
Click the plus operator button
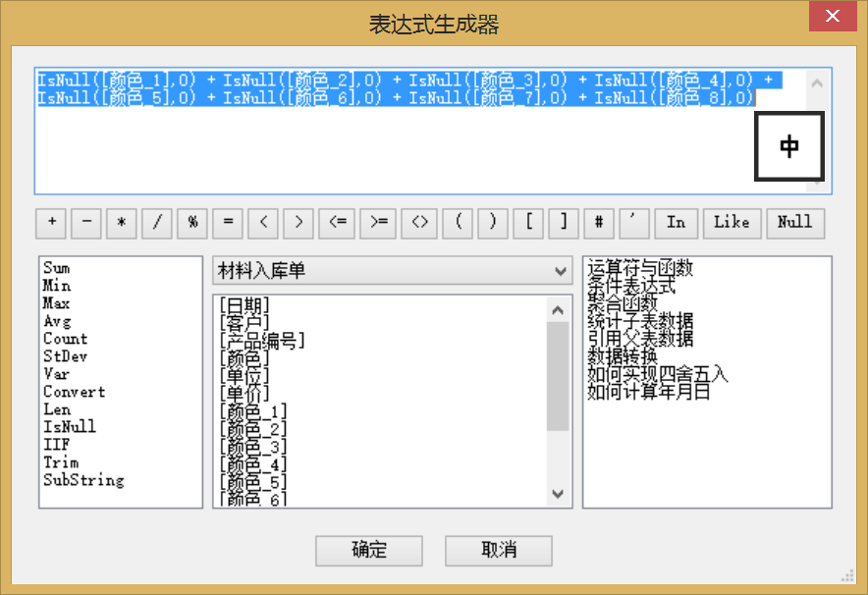51,224
